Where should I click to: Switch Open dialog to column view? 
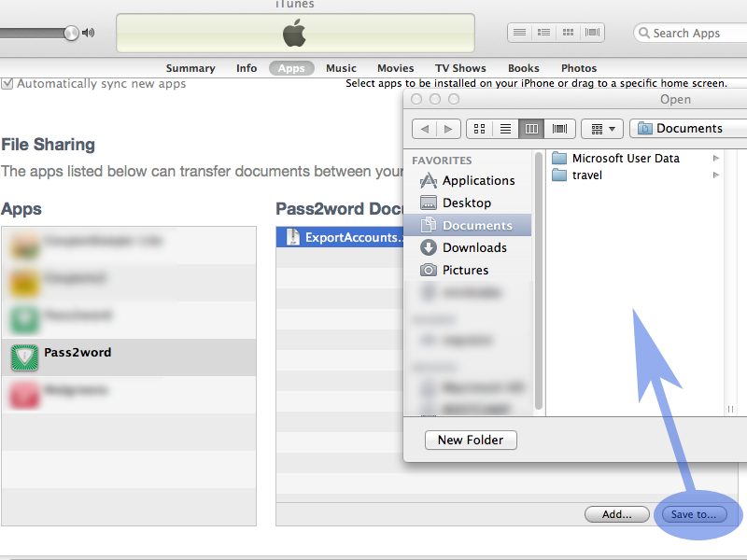click(531, 129)
